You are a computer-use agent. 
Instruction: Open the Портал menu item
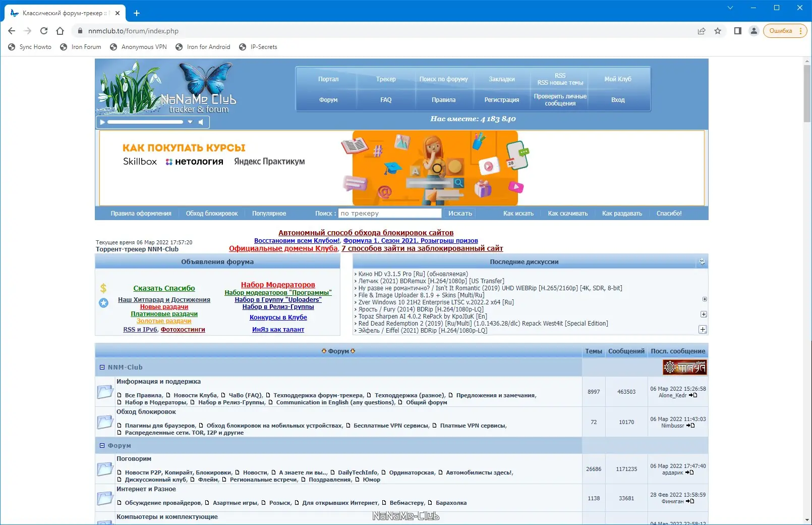point(328,79)
